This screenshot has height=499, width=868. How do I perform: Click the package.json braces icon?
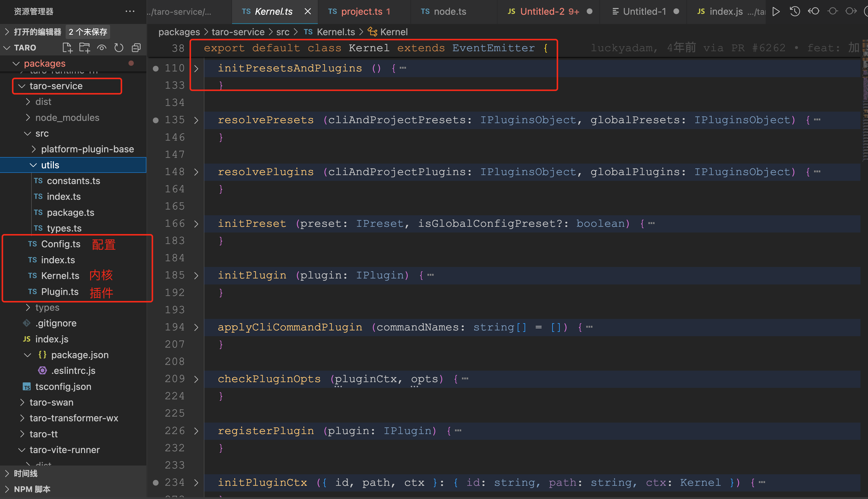point(42,355)
